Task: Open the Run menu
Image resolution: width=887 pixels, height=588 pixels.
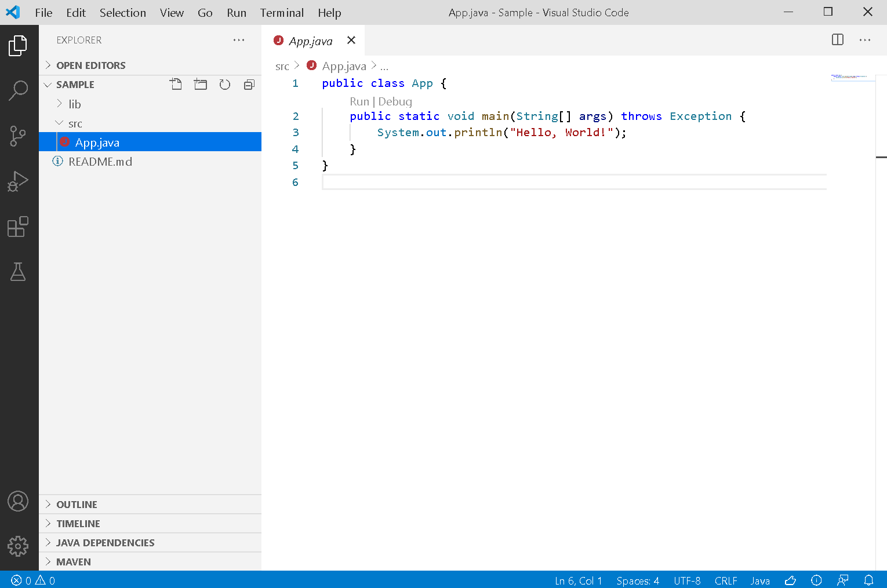Action: coord(237,13)
